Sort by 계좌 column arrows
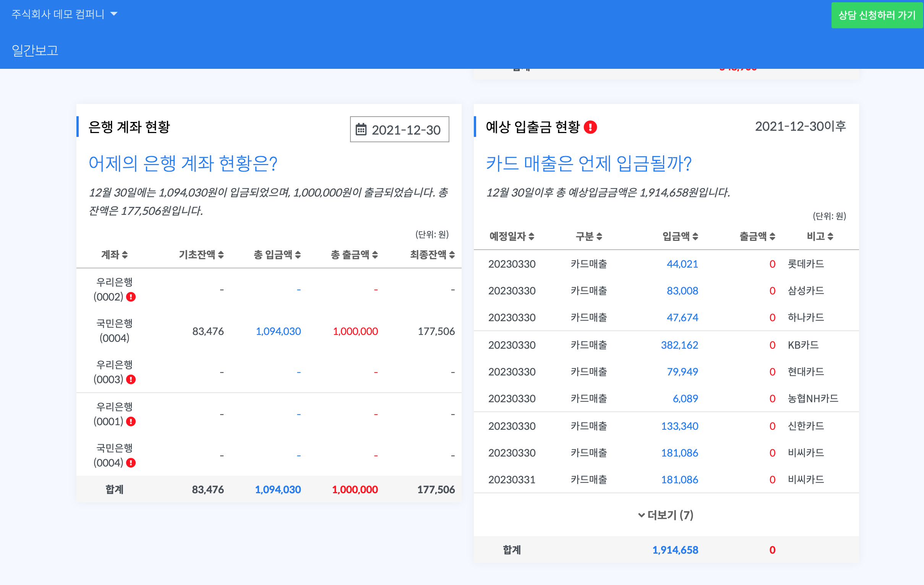 (x=125, y=255)
